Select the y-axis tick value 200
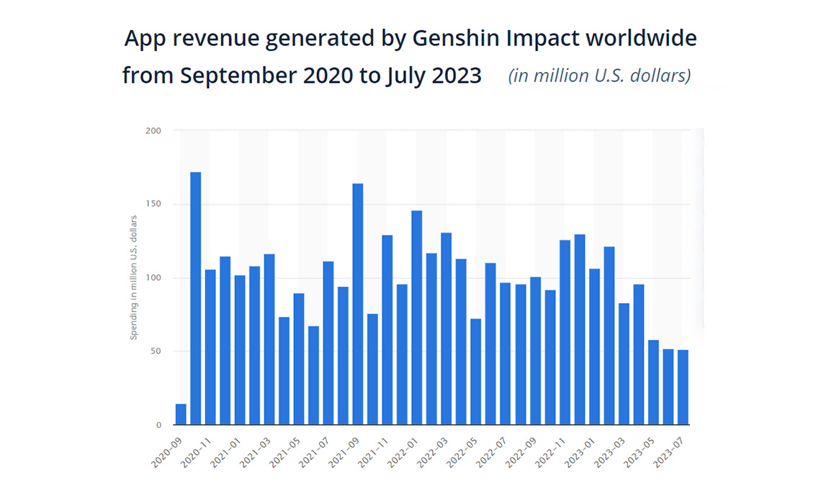The width and height of the screenshot is (821, 504). pyautogui.click(x=153, y=131)
